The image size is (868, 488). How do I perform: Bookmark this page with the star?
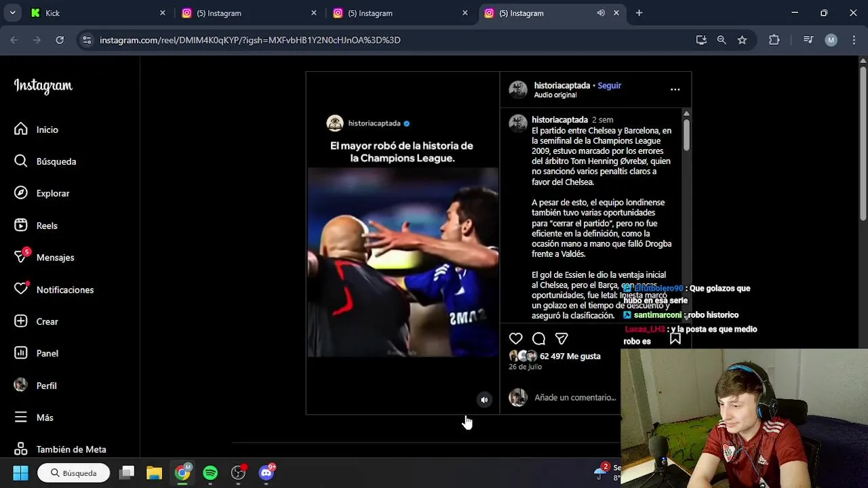(743, 40)
